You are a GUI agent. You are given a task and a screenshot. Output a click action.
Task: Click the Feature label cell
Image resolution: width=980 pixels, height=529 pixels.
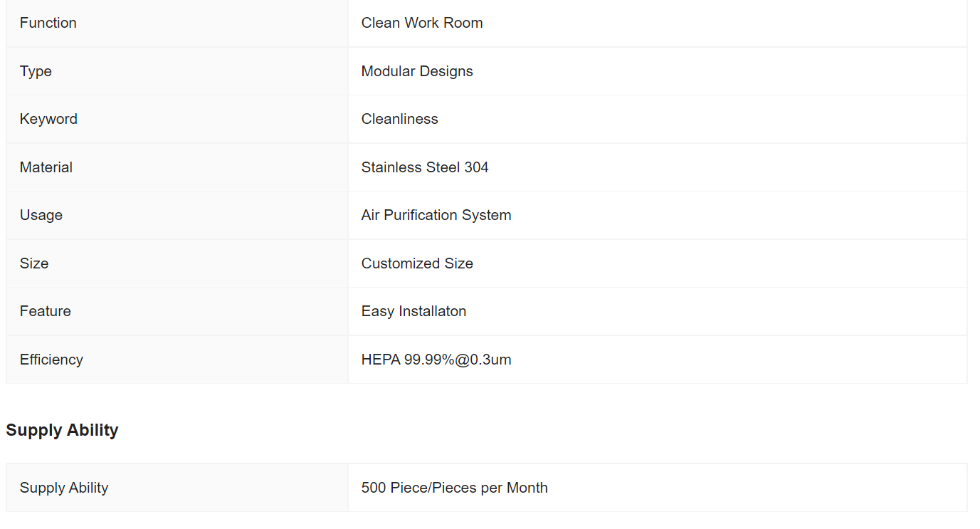tap(177, 311)
